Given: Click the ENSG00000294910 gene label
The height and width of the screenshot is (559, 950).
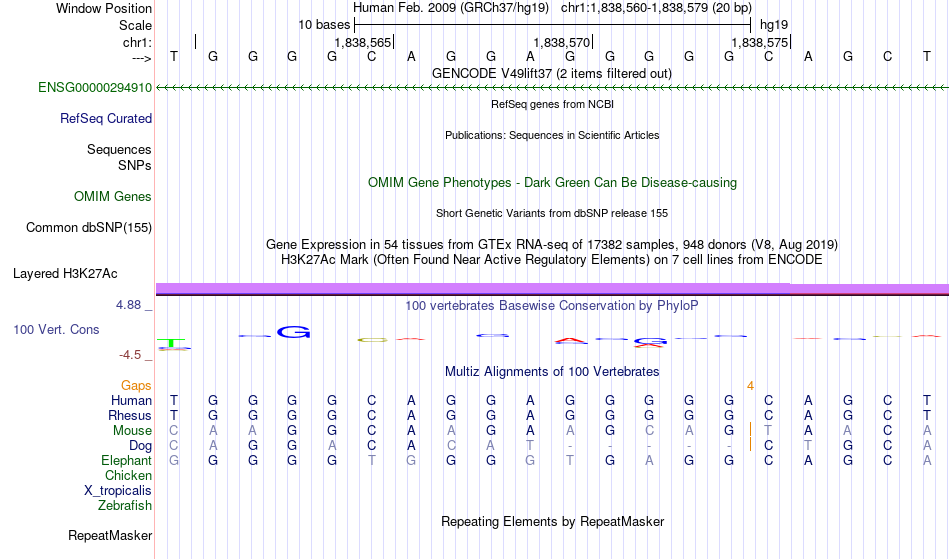Looking at the screenshot, I should click(95, 88).
